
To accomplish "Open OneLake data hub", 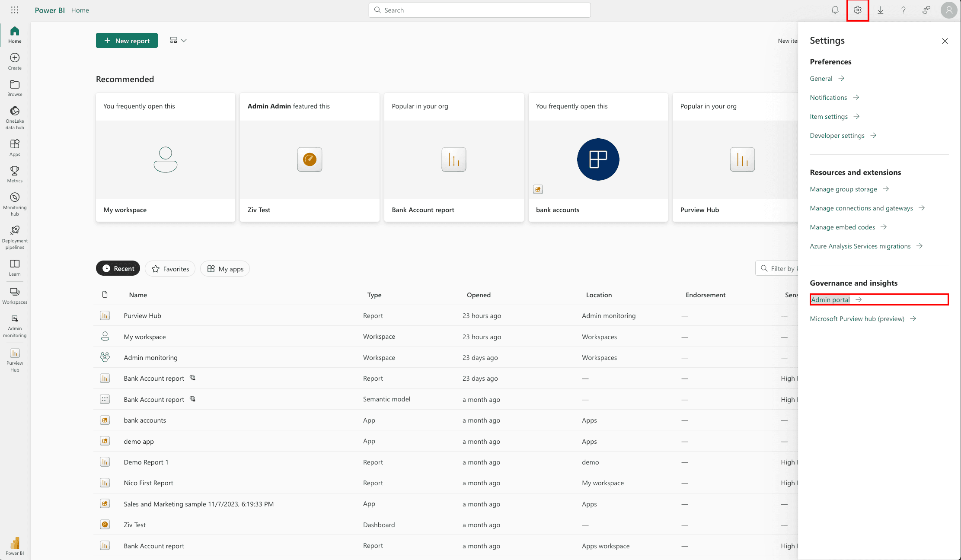I will [x=15, y=118].
